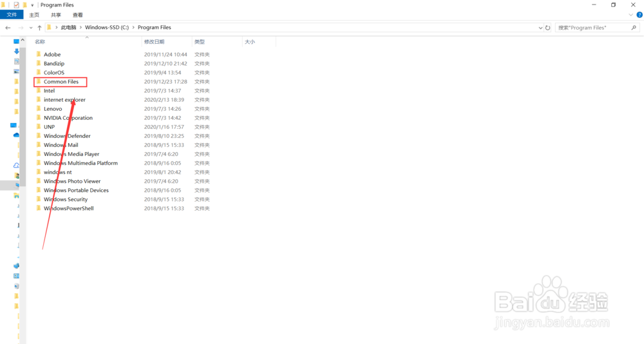
Task: Expand the chevron after 此电脑 in breadcrumb
Action: (80, 28)
